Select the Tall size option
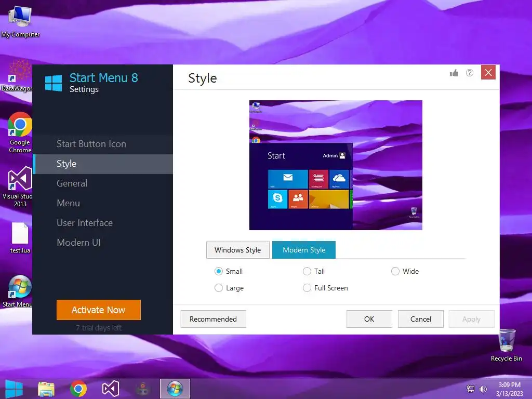The image size is (532, 399). click(x=313, y=271)
